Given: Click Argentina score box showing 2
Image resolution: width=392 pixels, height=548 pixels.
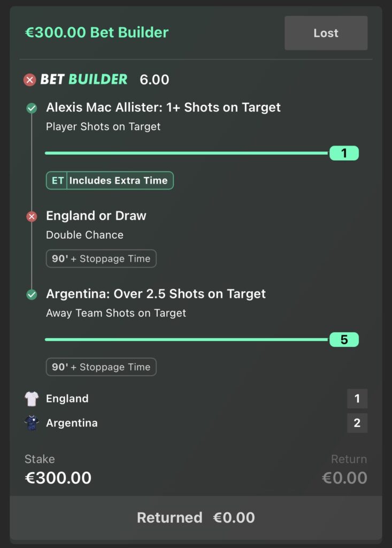Looking at the screenshot, I should pyautogui.click(x=357, y=423).
